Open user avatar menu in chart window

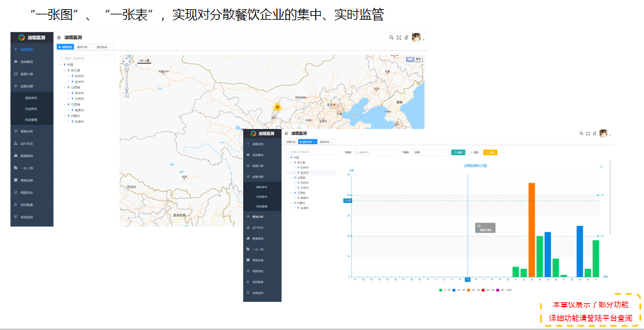point(605,133)
